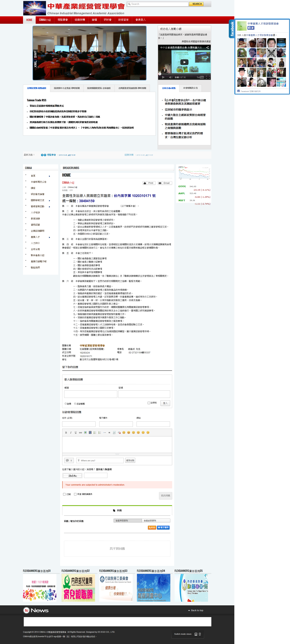The width and height of the screenshot is (290, 644).
Task: Click the yellow SEARCH button
Action: [197, 4]
